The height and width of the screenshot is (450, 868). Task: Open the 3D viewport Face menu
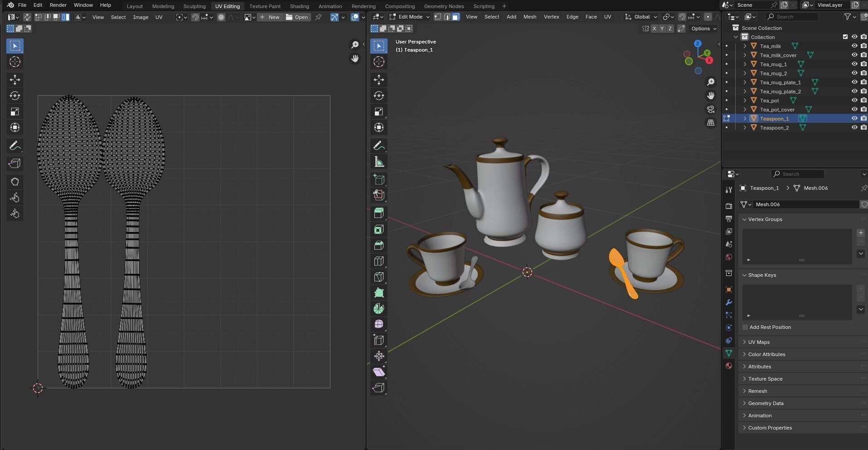pos(591,17)
